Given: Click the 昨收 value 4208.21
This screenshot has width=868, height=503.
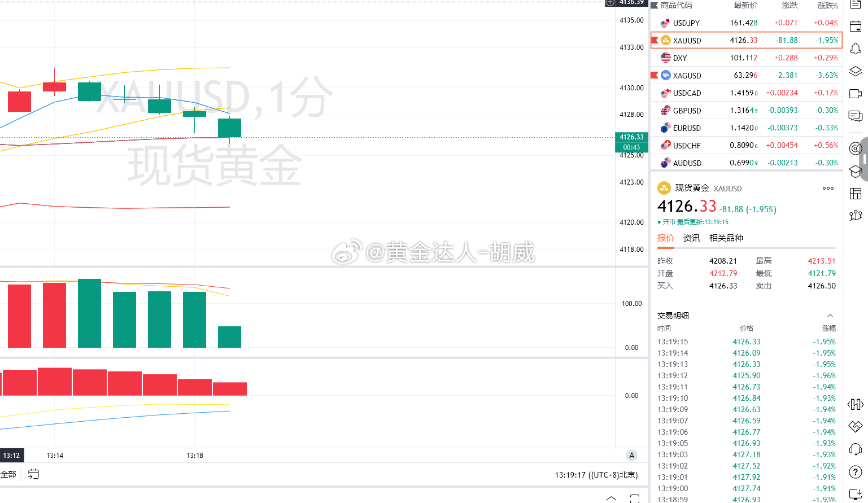Looking at the screenshot, I should tap(723, 261).
